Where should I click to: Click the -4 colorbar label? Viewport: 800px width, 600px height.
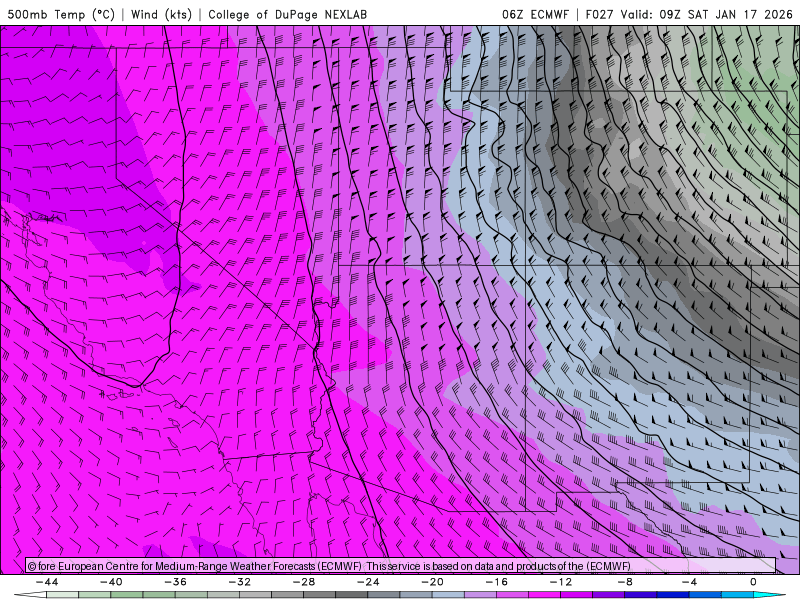pos(689,582)
